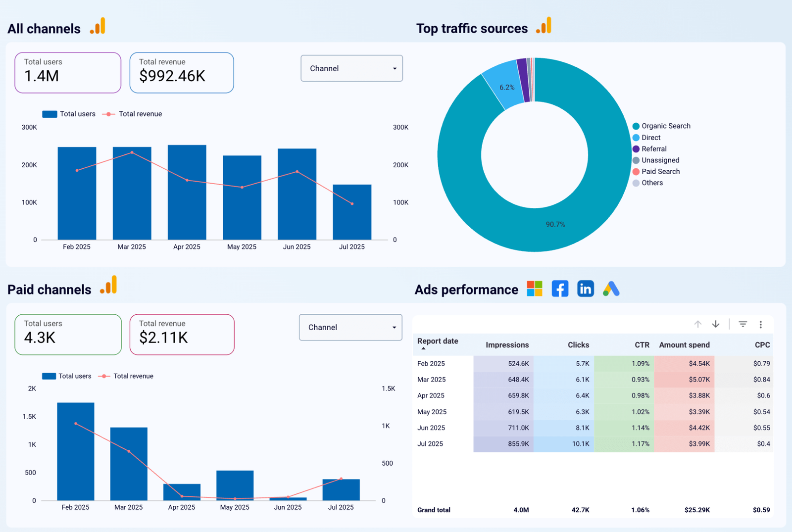Viewport: 792px width, 532px height.
Task: Click the $992.46K Total revenue scorecard
Action: click(x=182, y=73)
